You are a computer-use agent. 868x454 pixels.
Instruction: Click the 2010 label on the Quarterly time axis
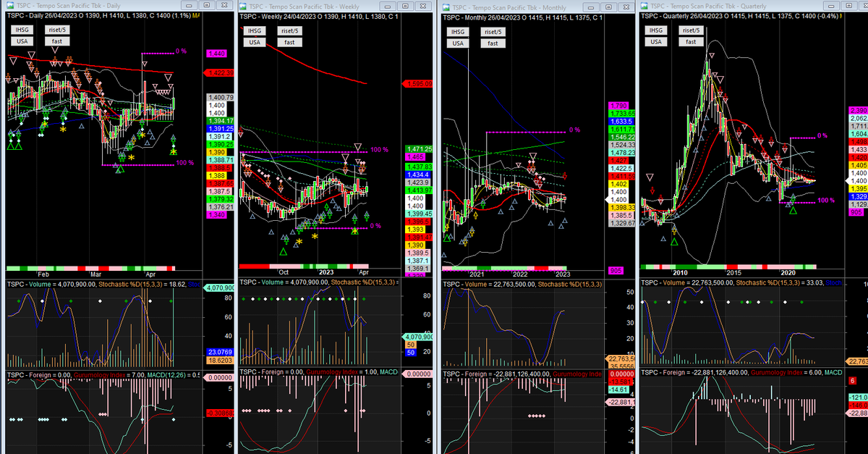click(x=680, y=274)
